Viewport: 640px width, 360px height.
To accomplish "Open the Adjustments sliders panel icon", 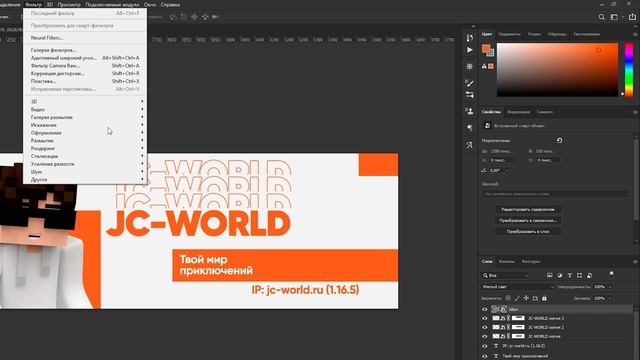I will 470,95.
